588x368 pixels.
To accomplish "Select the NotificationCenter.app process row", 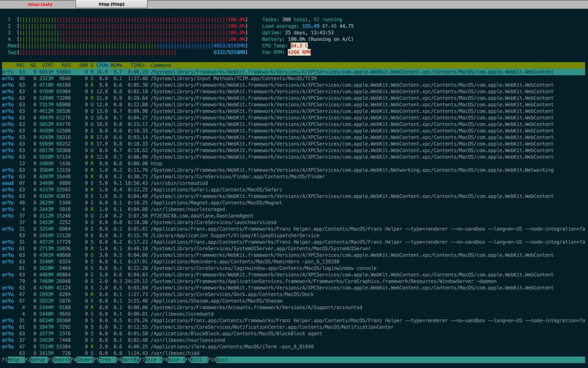I will 294,327.
